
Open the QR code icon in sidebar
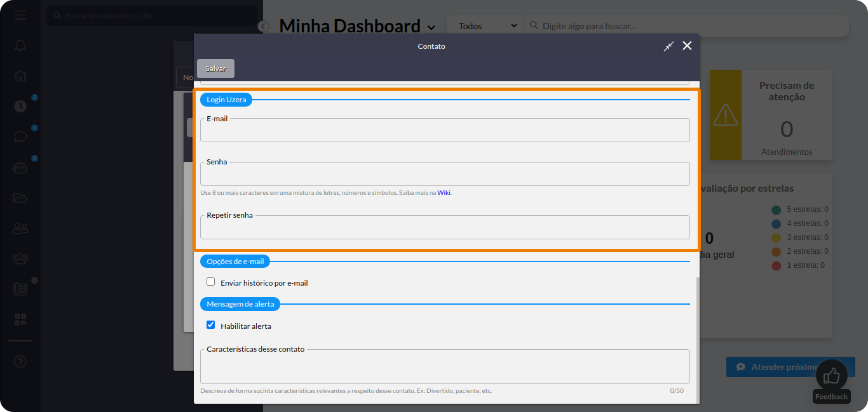(x=20, y=319)
